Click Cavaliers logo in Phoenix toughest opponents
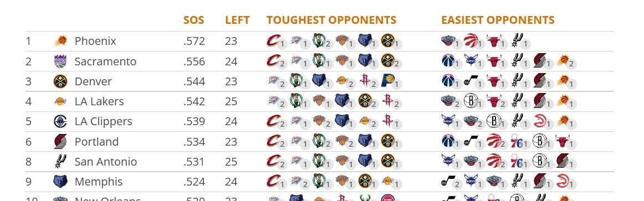Viewport: 644px width, 201px height. point(273,40)
